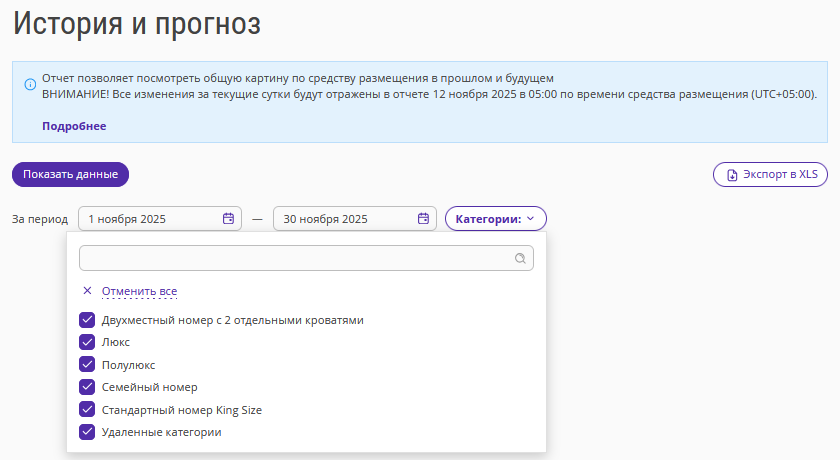Uncheck Двухместный номер с 2 отдельными кроватями
This screenshot has width=840, height=460.
87,320
